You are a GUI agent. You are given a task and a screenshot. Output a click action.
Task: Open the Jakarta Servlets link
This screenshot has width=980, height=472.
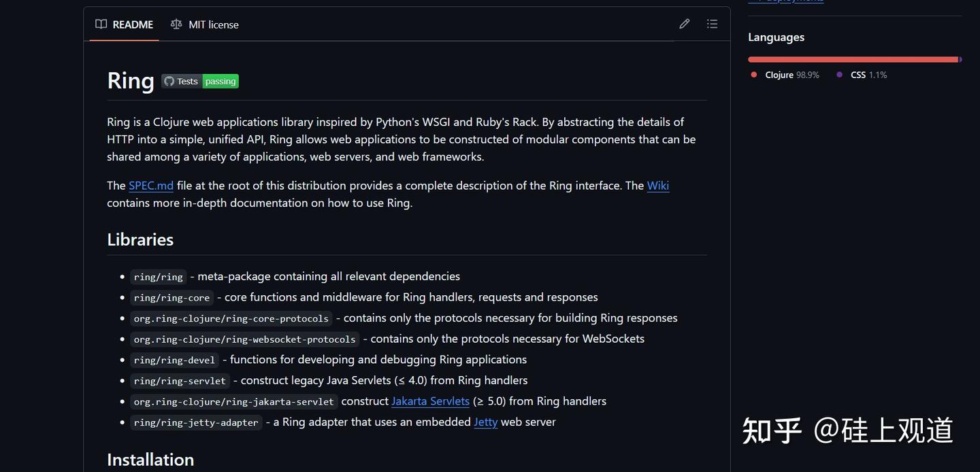point(429,400)
